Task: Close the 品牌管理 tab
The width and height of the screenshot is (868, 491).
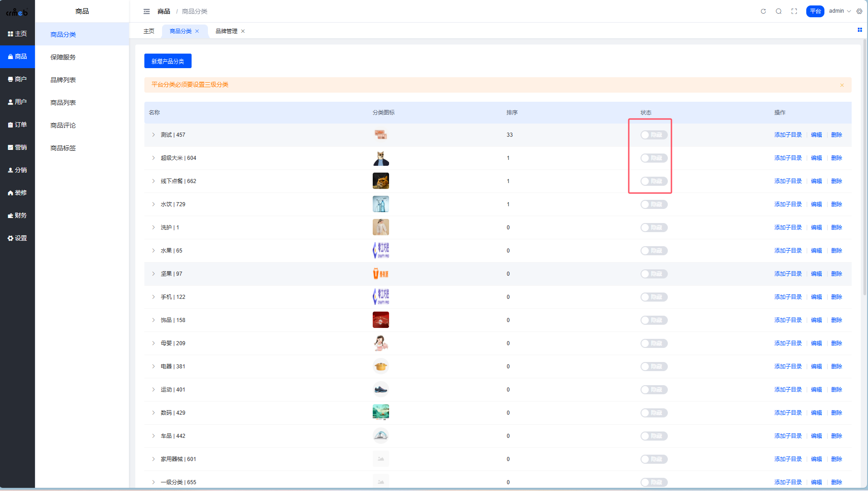Action: point(243,31)
